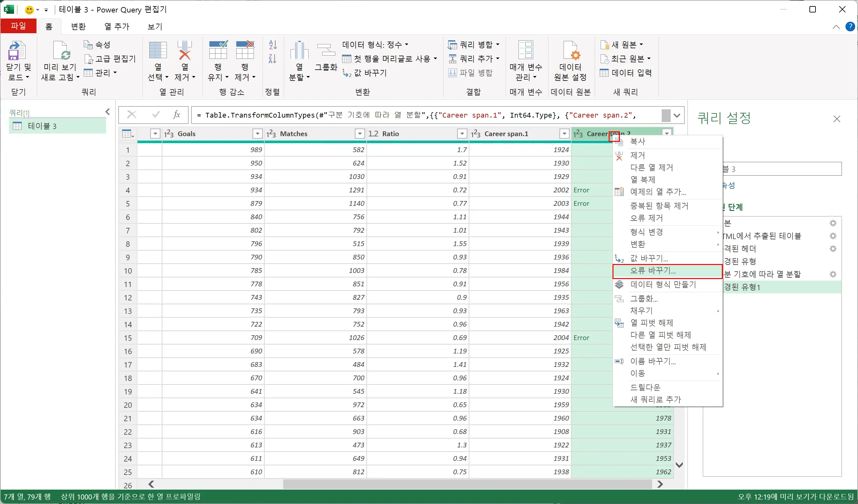Click the 열 제거 icon
Viewport: 858px width, 504px height.
(184, 51)
